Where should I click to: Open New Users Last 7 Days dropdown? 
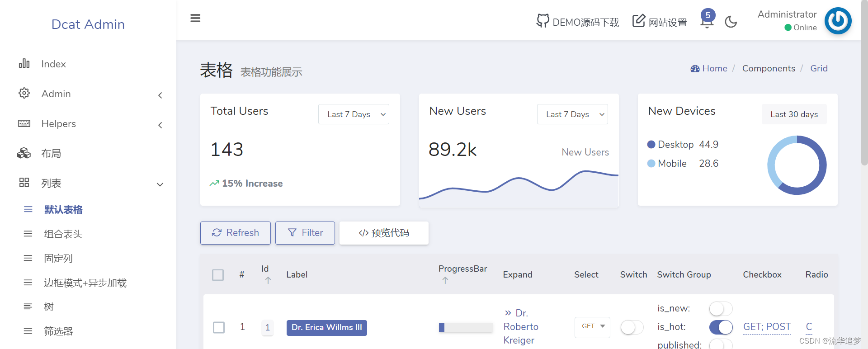click(x=572, y=114)
